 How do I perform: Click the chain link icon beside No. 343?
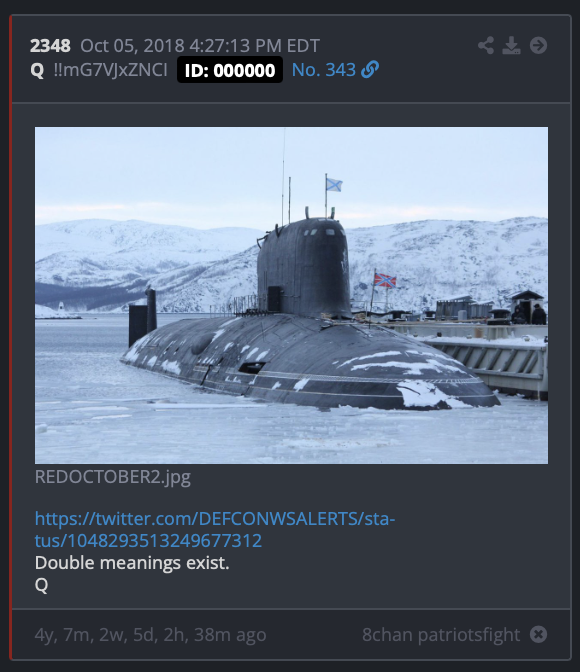[x=370, y=69]
